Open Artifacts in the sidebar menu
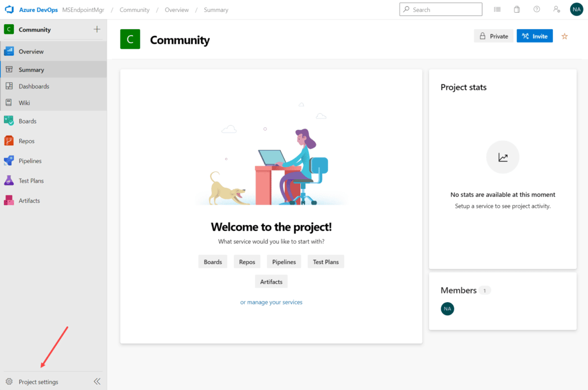 [x=53, y=200]
